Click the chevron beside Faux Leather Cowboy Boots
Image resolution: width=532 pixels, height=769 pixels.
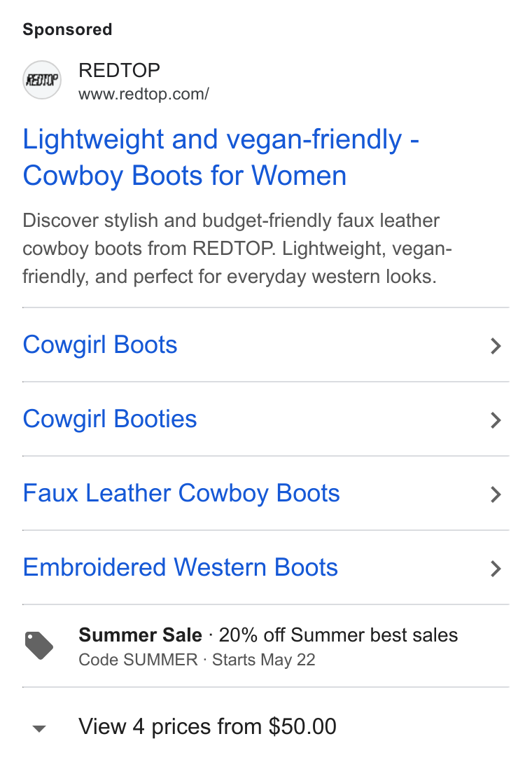[496, 494]
